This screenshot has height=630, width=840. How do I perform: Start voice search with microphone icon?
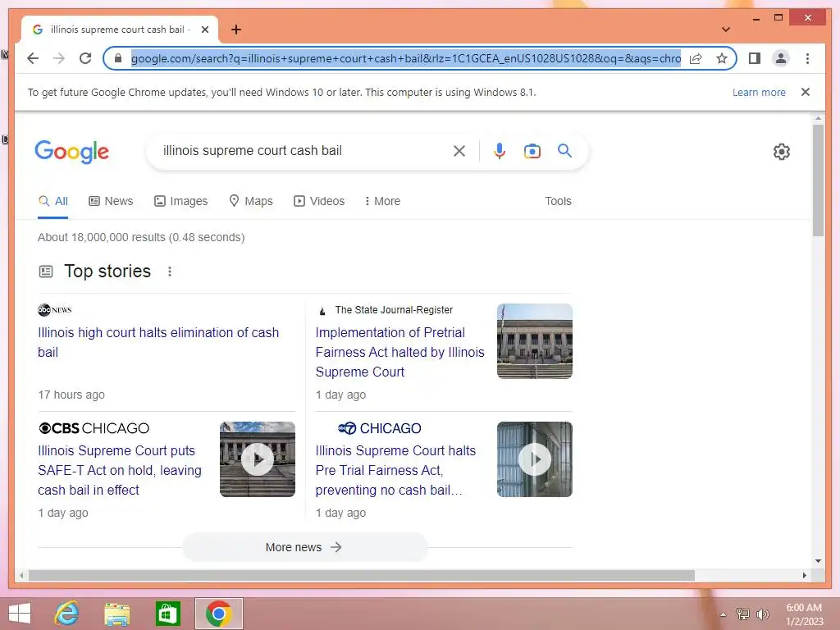tap(500, 151)
